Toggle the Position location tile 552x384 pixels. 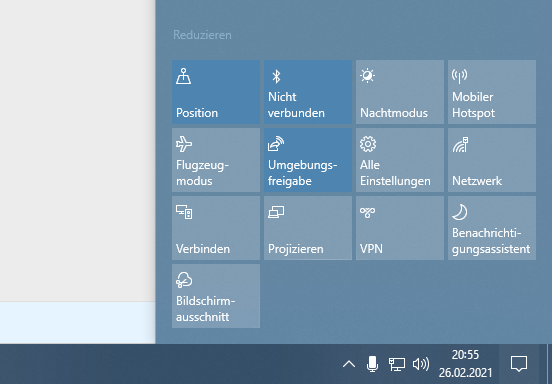[x=216, y=92]
